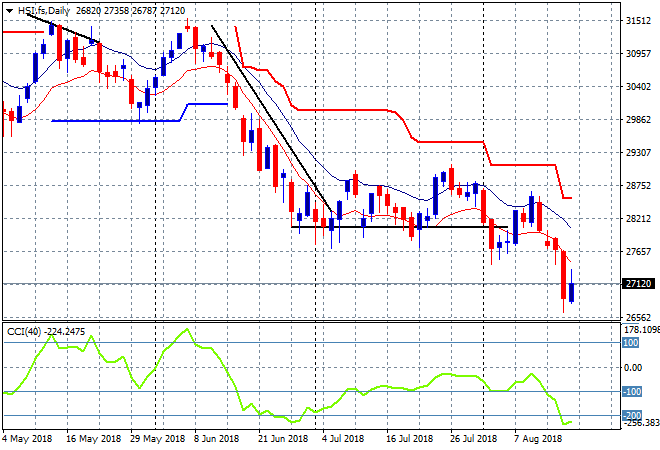This screenshot has width=660, height=450.
Task: Click date label 8 Jun 2018
Action: [216, 439]
